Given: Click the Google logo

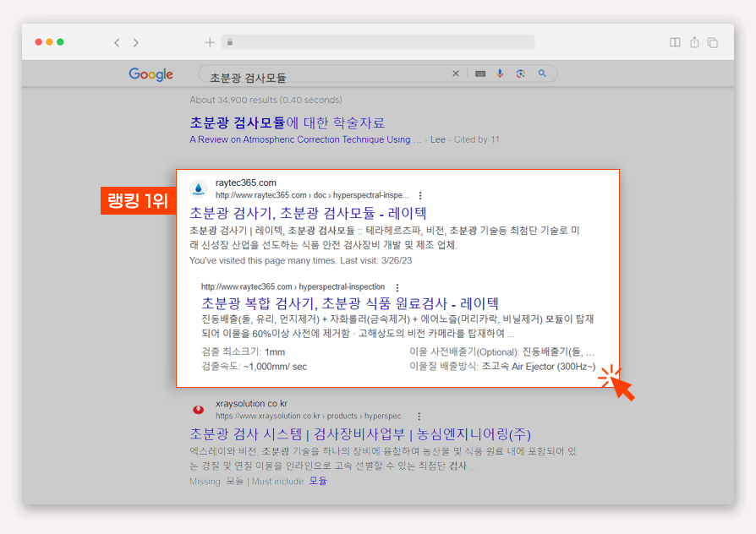Looking at the screenshot, I should click(151, 74).
